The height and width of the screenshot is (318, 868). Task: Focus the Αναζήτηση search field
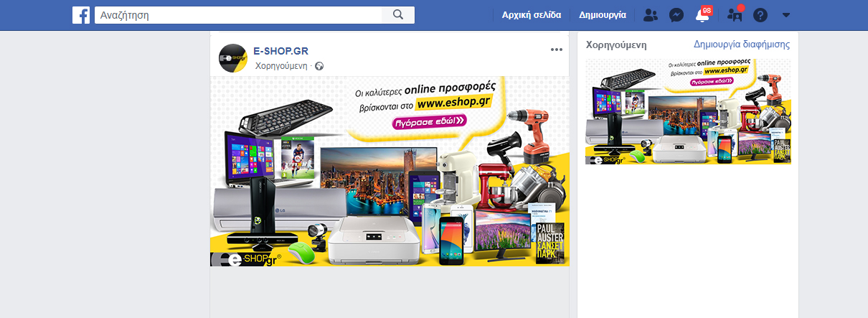pos(238,15)
